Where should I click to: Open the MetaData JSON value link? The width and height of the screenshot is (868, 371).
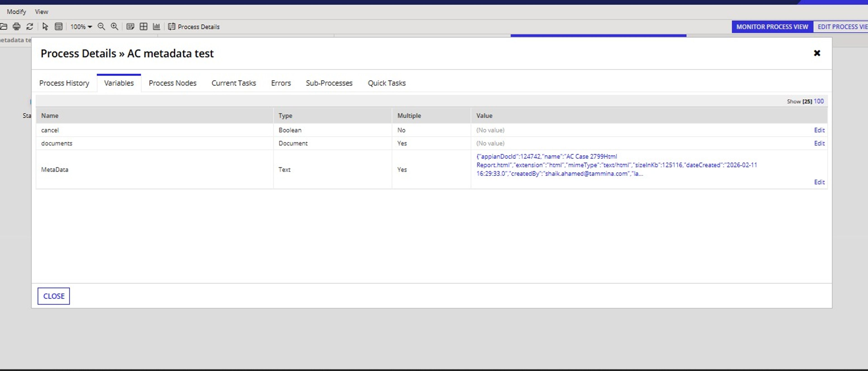617,165
